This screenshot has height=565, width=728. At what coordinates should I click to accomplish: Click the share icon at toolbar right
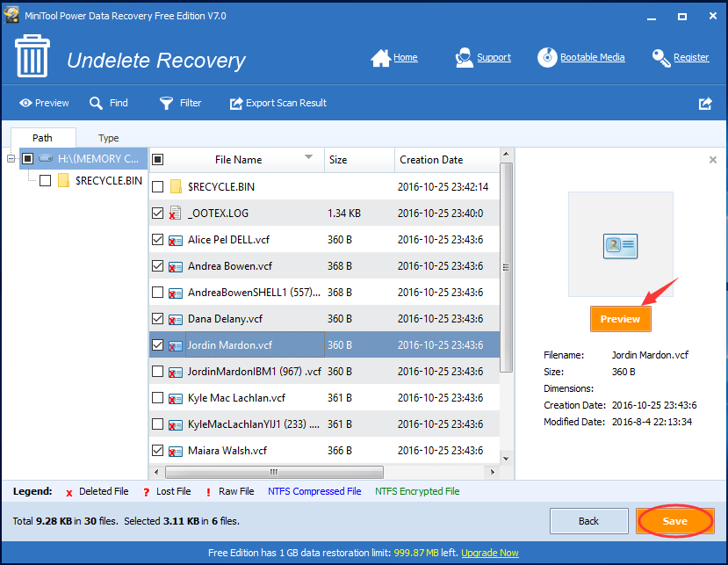pos(705,104)
